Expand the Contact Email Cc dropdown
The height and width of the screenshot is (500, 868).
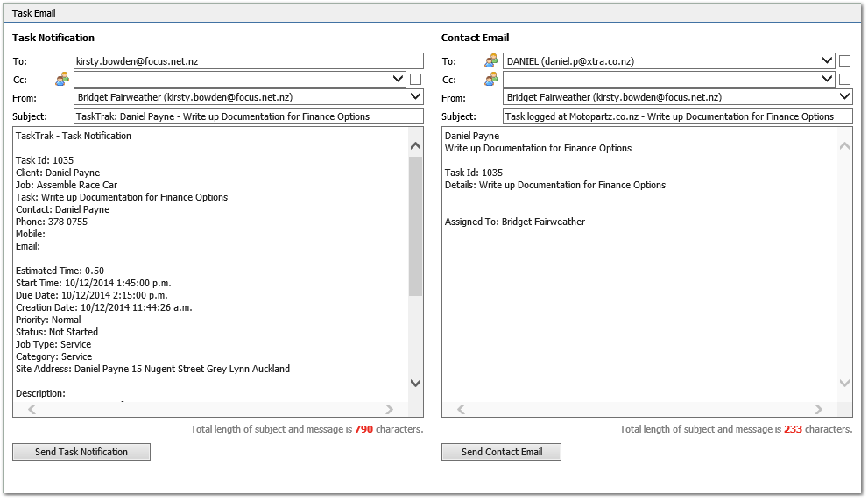click(x=827, y=79)
